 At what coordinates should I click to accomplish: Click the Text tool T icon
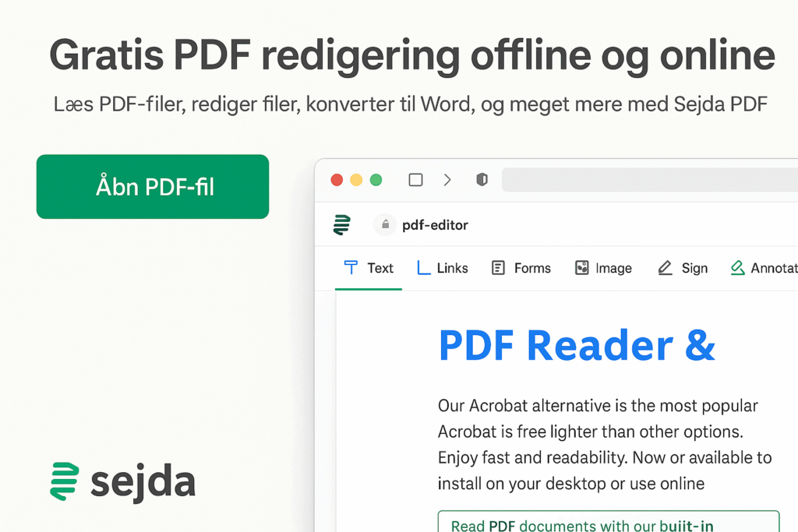point(351,267)
